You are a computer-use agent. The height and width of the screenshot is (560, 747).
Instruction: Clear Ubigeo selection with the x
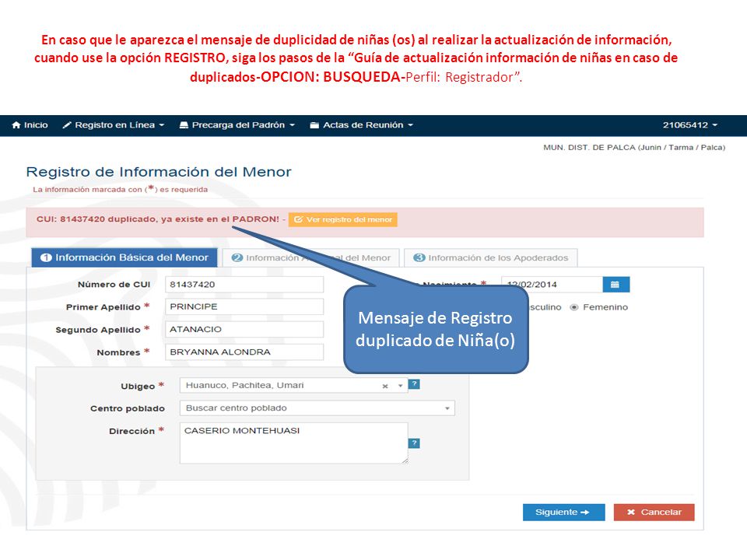385,387
